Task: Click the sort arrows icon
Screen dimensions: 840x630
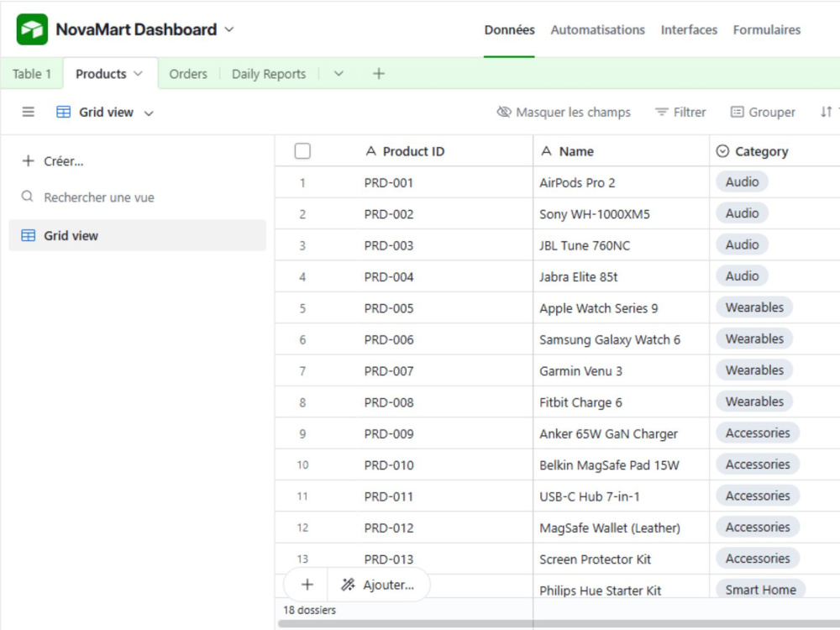Action: coord(826,112)
